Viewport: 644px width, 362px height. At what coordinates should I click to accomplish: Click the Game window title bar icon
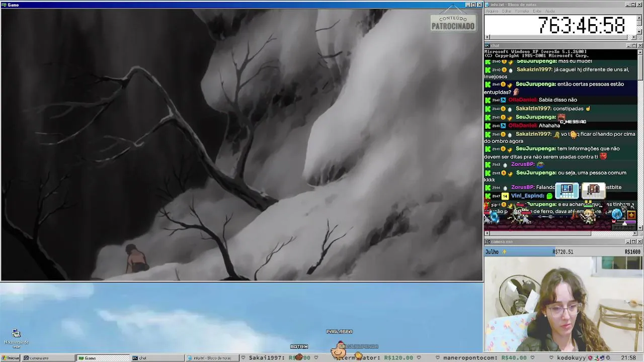pyautogui.click(x=4, y=5)
